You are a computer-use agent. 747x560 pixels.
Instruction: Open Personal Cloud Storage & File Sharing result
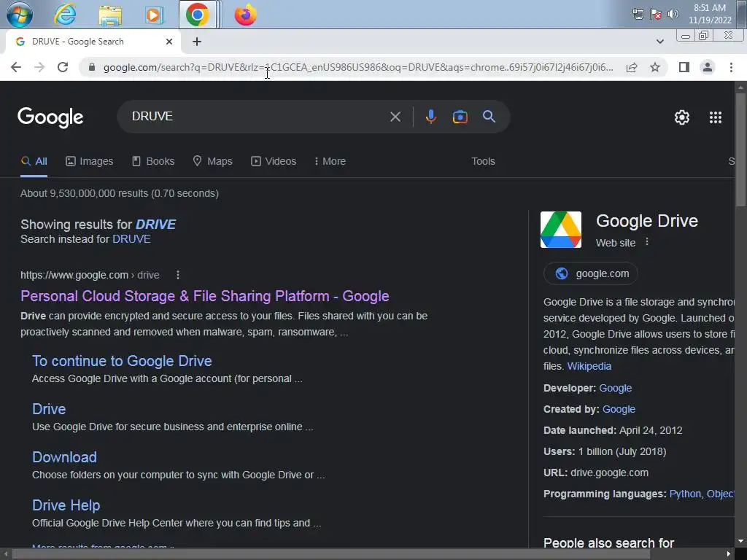pos(205,296)
